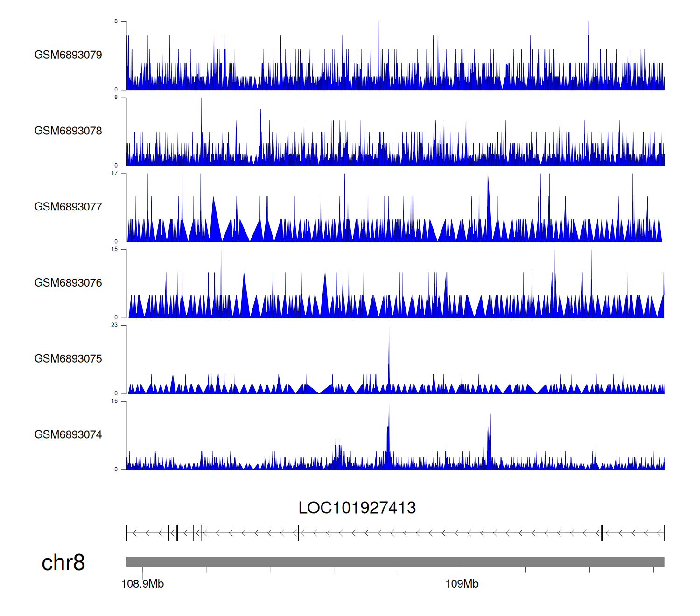Click the LOC101927413 gene name
This screenshot has height=616, width=700.
coord(357,508)
